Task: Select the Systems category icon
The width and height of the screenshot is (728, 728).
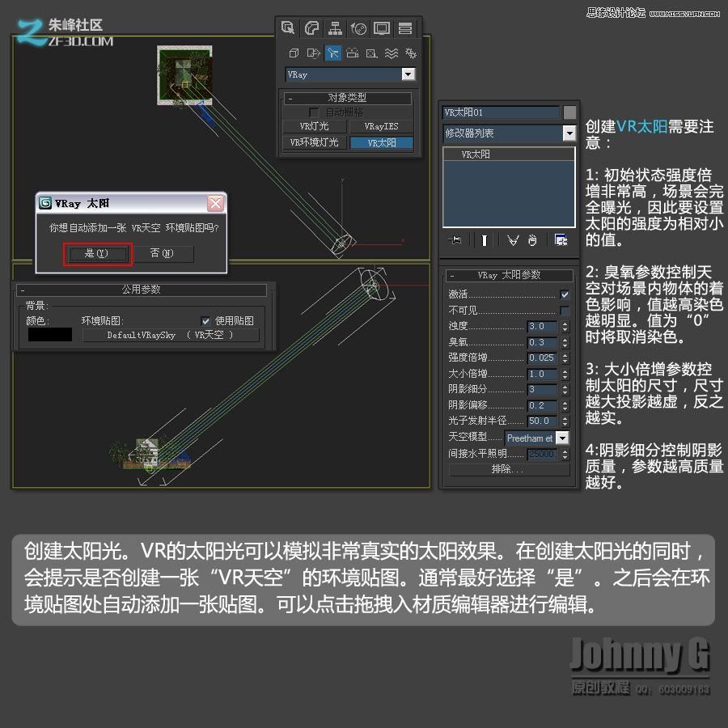Action: click(410, 53)
